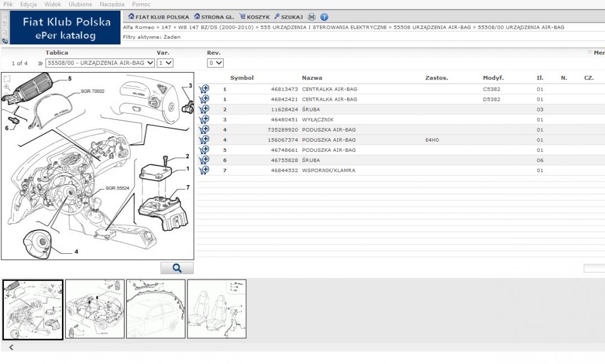Add WSPORNIK/KLAMRA 46844532 to cart
Screen dimensions: 605x364
click(204, 170)
